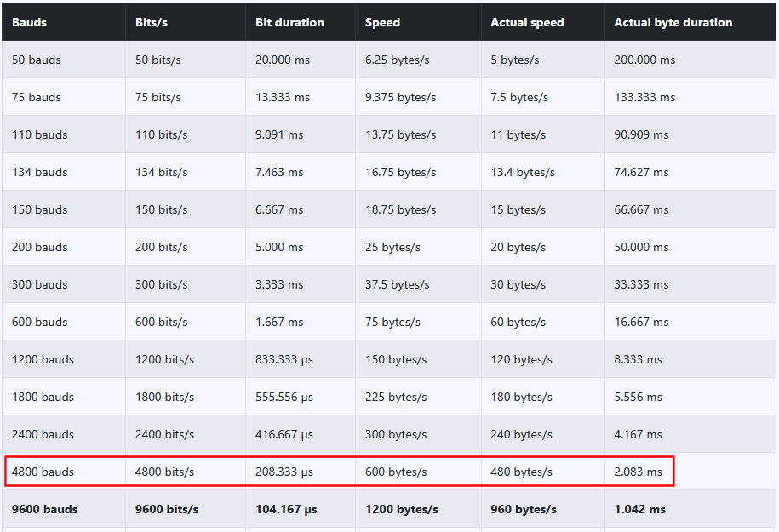Click the 833.333 µs bit duration cell
Image resolution: width=779 pixels, height=532 pixels.
[284, 359]
